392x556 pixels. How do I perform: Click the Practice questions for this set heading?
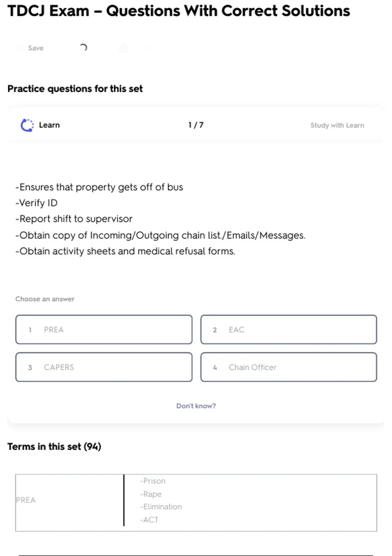click(x=75, y=89)
